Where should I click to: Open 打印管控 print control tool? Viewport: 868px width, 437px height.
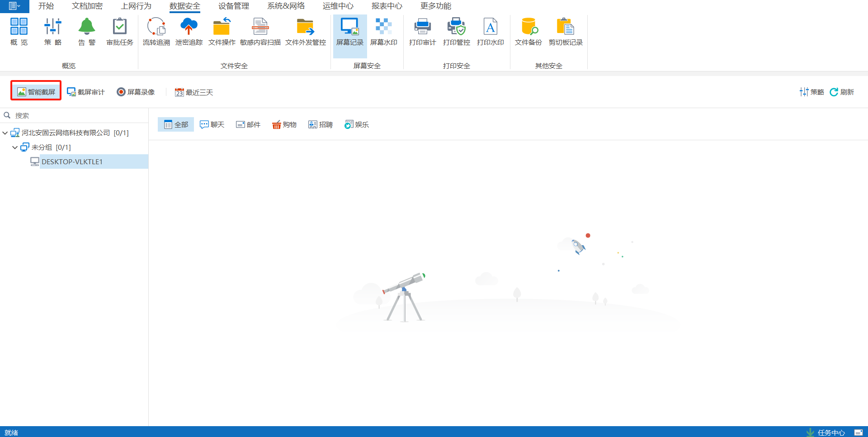(457, 32)
